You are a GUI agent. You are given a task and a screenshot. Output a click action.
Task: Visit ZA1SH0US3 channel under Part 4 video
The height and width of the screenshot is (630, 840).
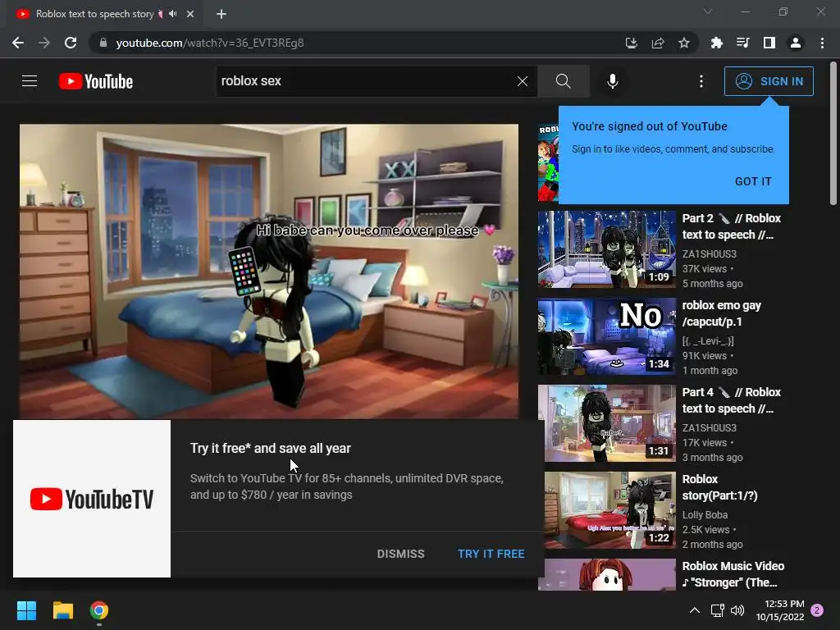click(x=710, y=427)
